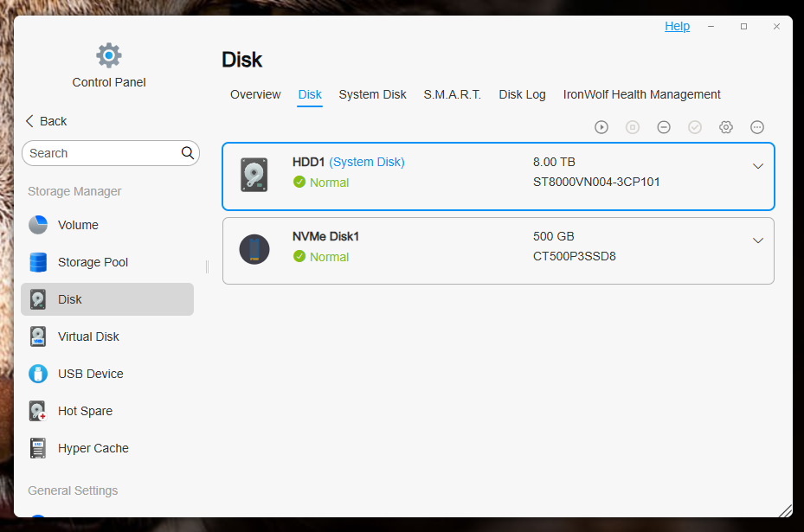Switch to the Disk Log tab
Image resolution: width=804 pixels, height=532 pixels.
click(522, 94)
